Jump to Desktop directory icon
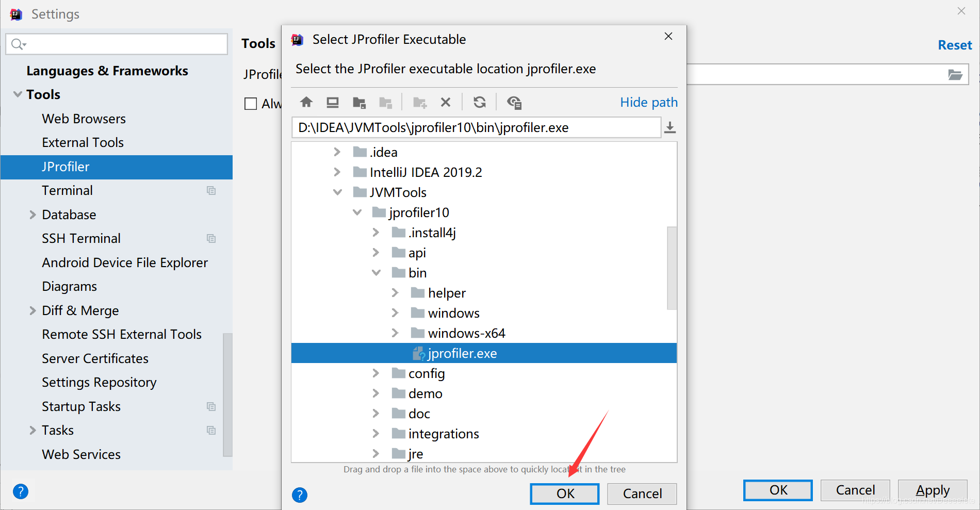 (333, 102)
